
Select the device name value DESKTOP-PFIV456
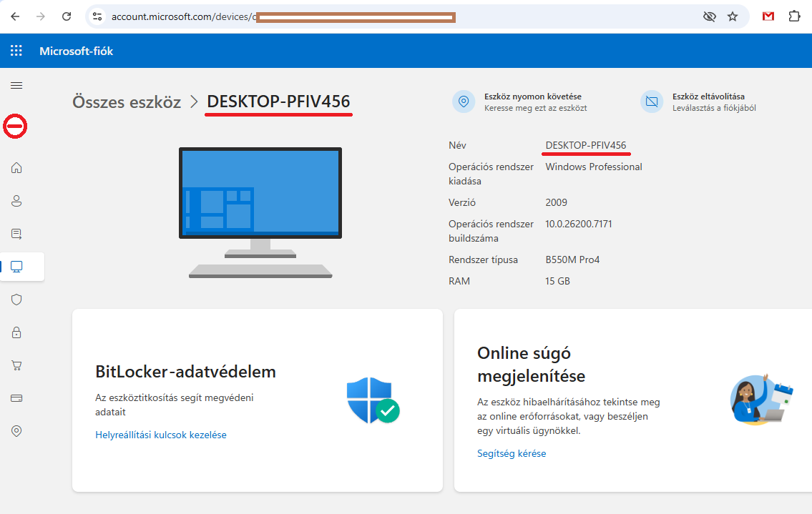tap(586, 145)
